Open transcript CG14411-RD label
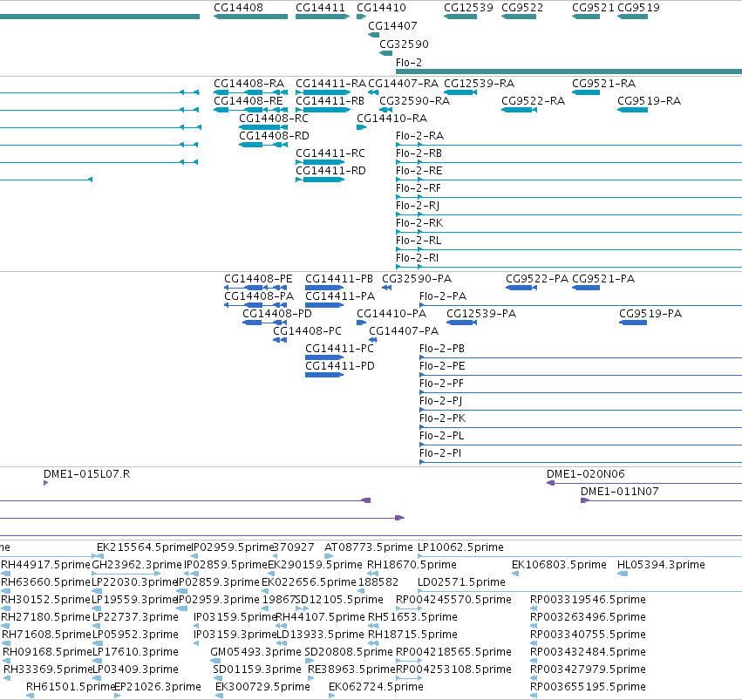Image resolution: width=742 pixels, height=700 pixels. (330, 171)
